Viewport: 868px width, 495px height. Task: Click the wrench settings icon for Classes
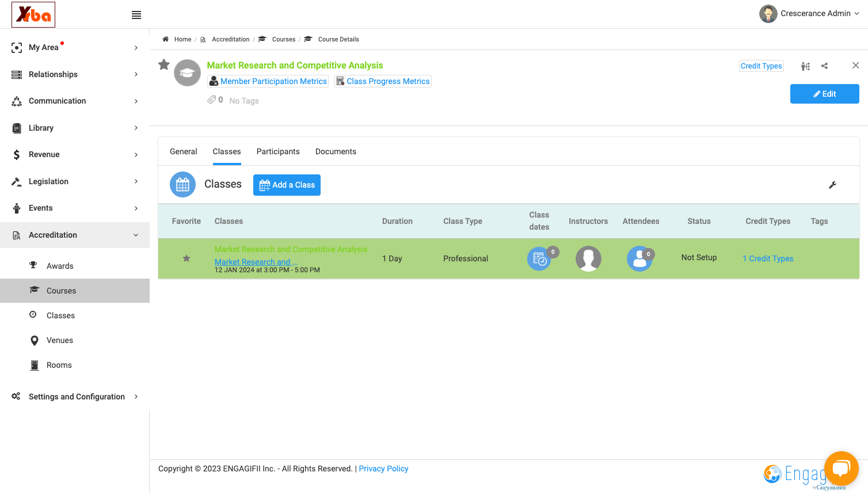[832, 185]
